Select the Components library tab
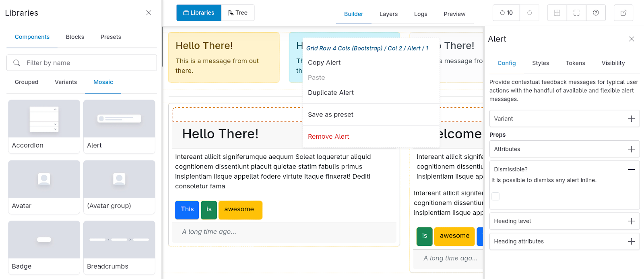This screenshot has height=279, width=644. [x=32, y=37]
